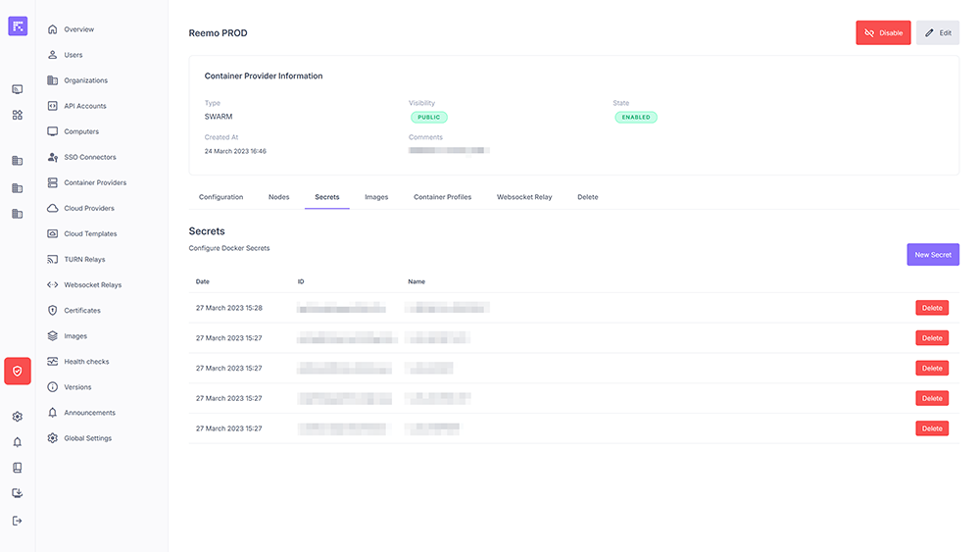This screenshot has width=980, height=552.
Task: Delete the secret dated 15:28
Action: [x=931, y=308]
